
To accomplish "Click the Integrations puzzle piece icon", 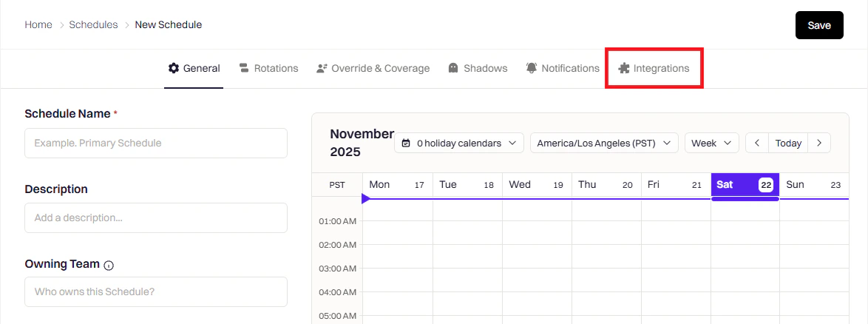I will point(624,68).
